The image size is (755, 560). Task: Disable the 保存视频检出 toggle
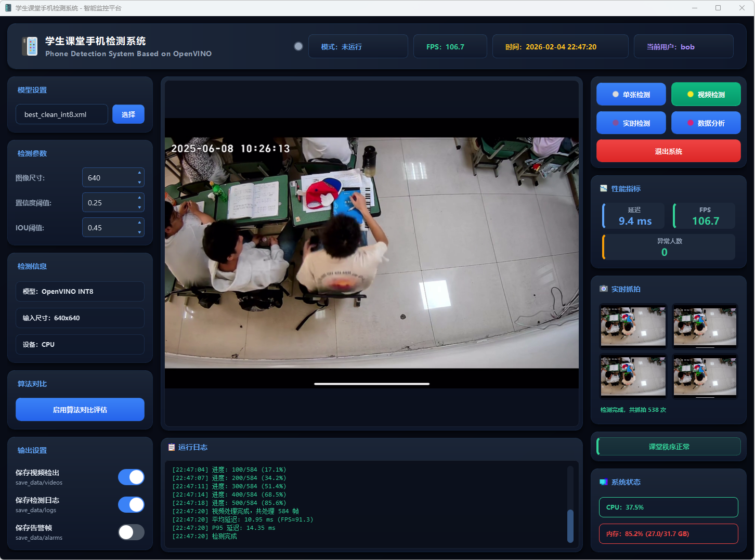(x=131, y=477)
